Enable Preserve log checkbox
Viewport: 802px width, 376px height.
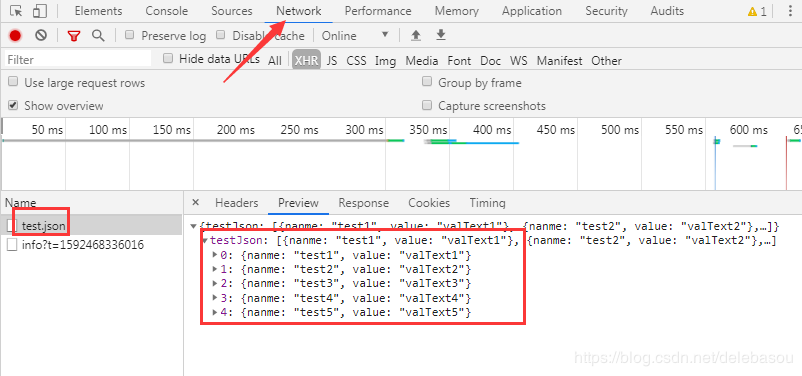(130, 35)
